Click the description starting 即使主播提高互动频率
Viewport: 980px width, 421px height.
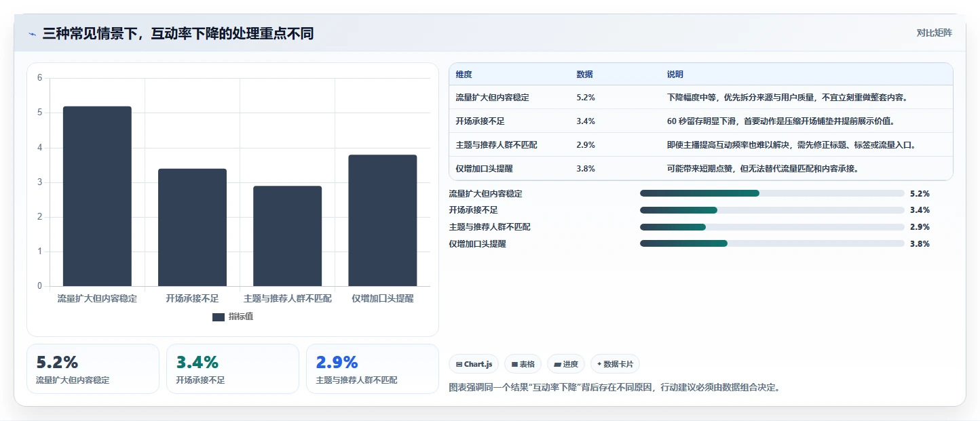[791, 145]
